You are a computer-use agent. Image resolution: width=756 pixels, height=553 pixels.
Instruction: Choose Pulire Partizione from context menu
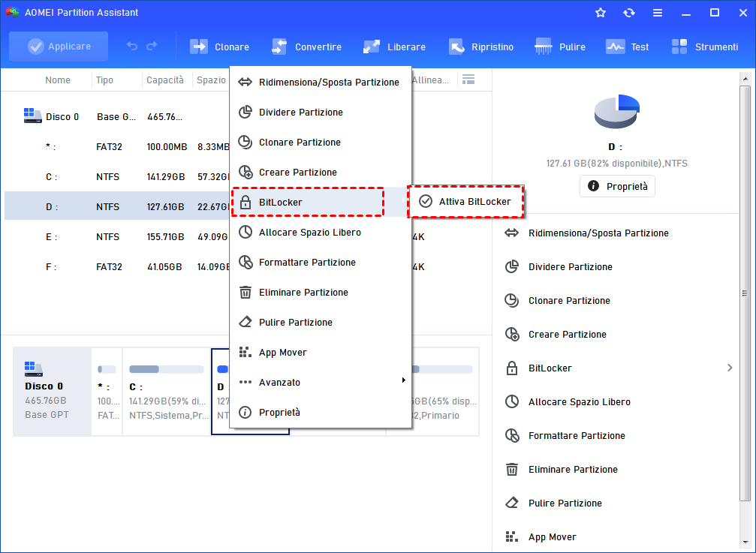pyautogui.click(x=321, y=322)
